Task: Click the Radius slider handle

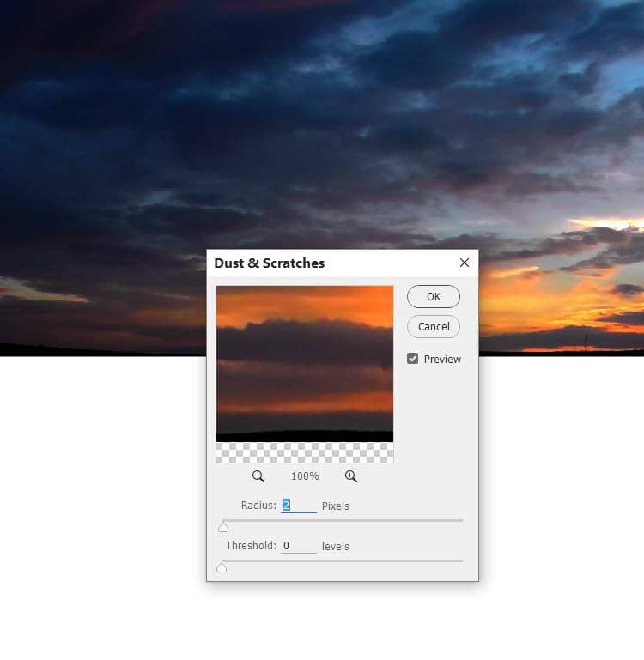Action: click(x=223, y=527)
